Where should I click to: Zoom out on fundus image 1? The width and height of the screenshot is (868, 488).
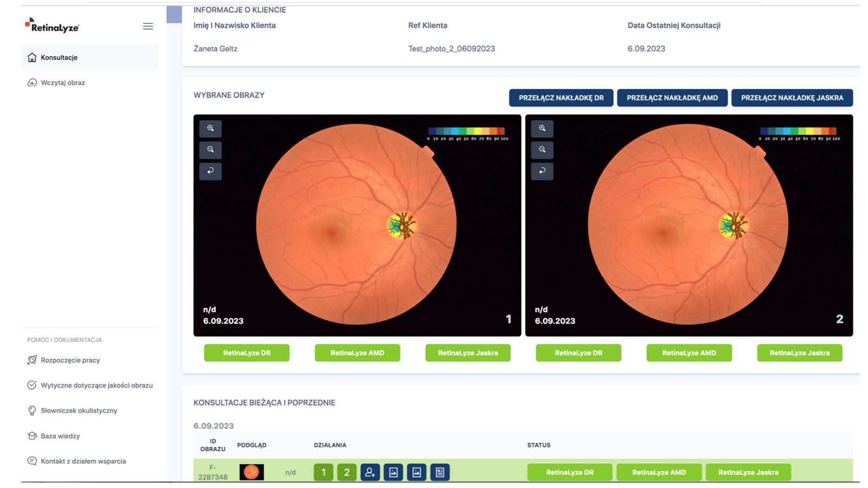210,150
